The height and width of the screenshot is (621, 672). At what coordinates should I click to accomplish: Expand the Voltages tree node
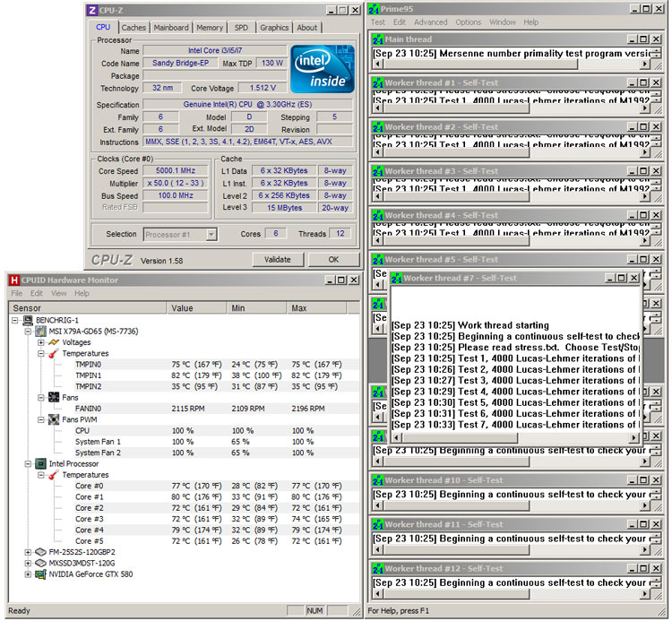click(x=41, y=342)
